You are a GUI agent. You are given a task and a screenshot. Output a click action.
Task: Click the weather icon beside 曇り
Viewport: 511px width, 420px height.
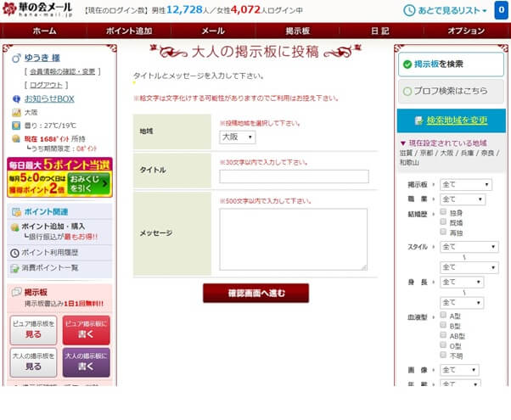tap(16, 126)
